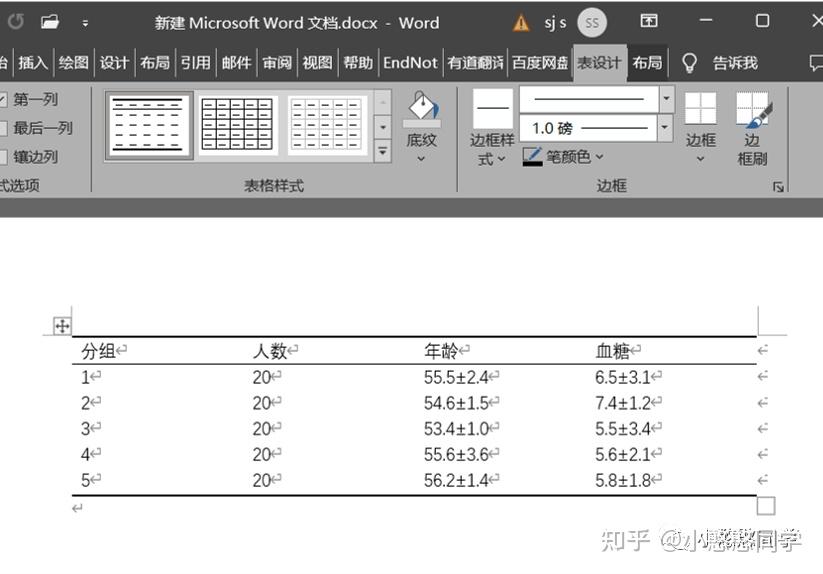The height and width of the screenshot is (574, 823).
Task: Click the lightbulb tell-me icon
Action: [x=689, y=63]
